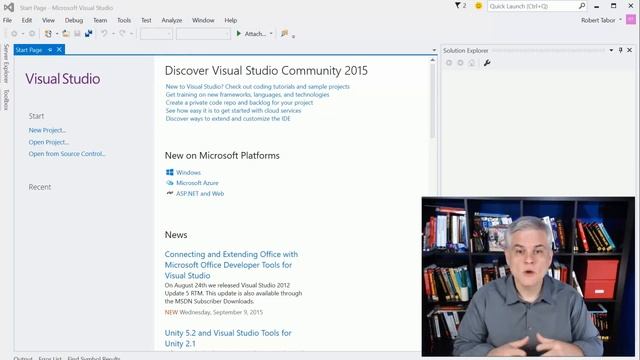Click the Open File folder icon

coord(66,34)
